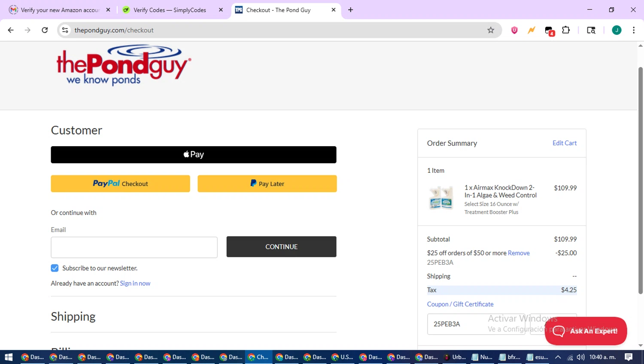Switch to Verify your new Amazon account tab
Image resolution: width=644 pixels, height=364 pixels.
[60, 10]
